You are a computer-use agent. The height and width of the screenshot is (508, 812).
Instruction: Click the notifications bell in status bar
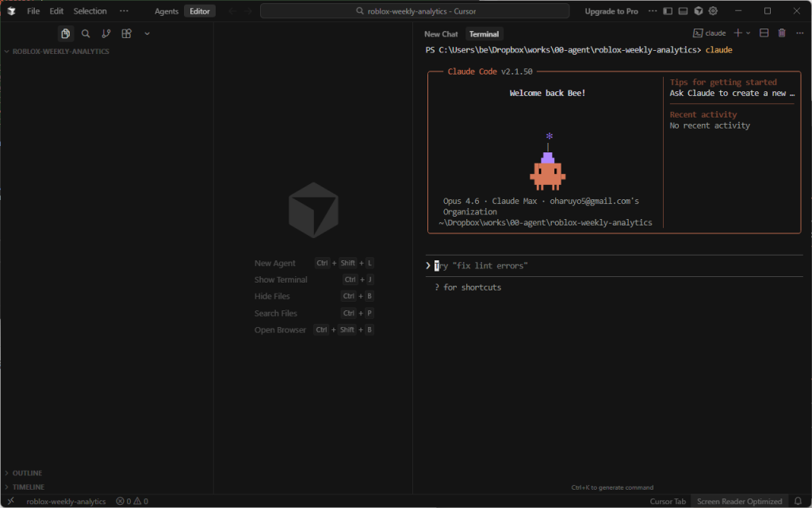(x=798, y=501)
